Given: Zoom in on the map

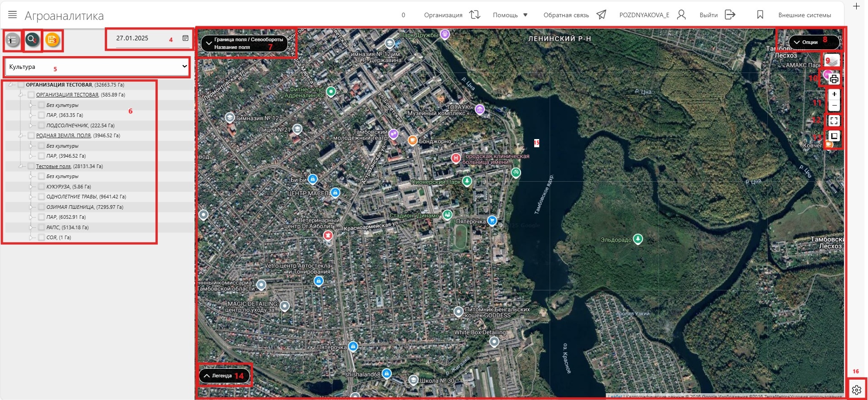Looking at the screenshot, I should click(834, 94).
